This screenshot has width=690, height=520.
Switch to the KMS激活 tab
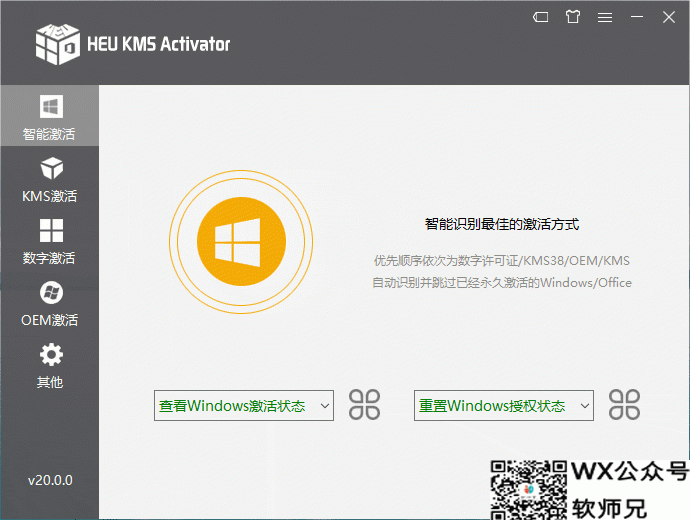coord(49,179)
